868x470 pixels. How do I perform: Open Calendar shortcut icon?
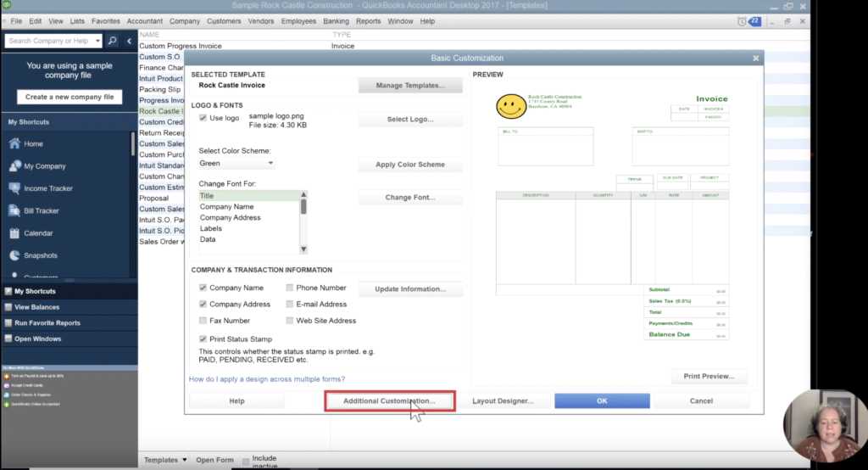pyautogui.click(x=14, y=232)
